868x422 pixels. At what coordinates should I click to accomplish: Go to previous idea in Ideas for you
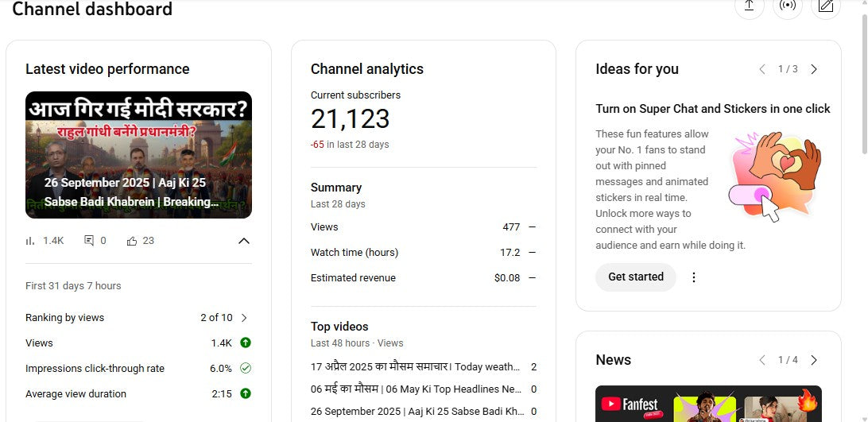[x=762, y=70]
